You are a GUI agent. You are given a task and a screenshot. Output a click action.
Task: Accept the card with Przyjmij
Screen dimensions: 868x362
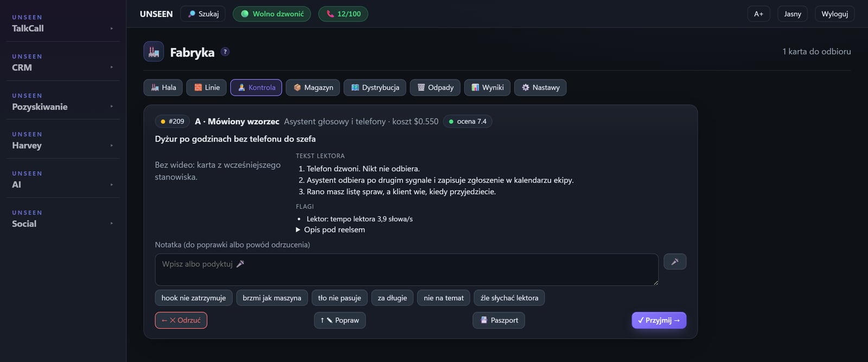(x=659, y=320)
